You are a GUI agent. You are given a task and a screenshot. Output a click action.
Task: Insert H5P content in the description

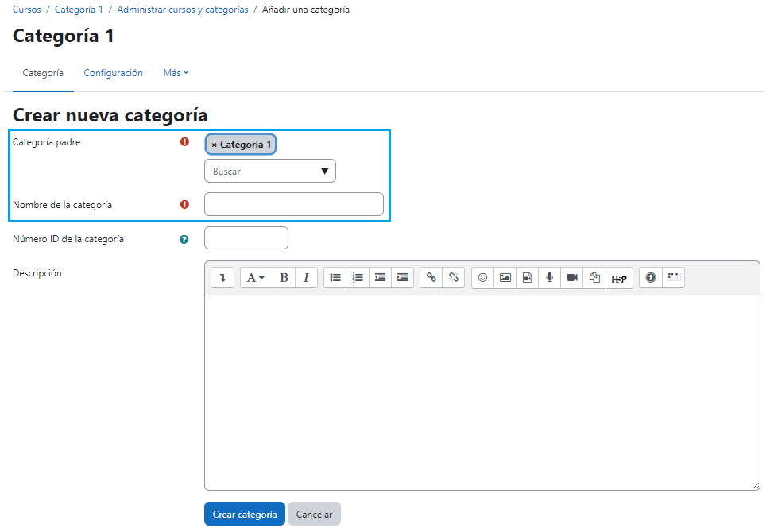[x=620, y=277]
